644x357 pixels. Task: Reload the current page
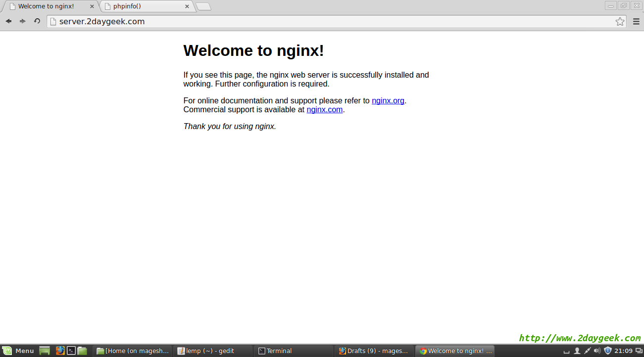point(37,21)
